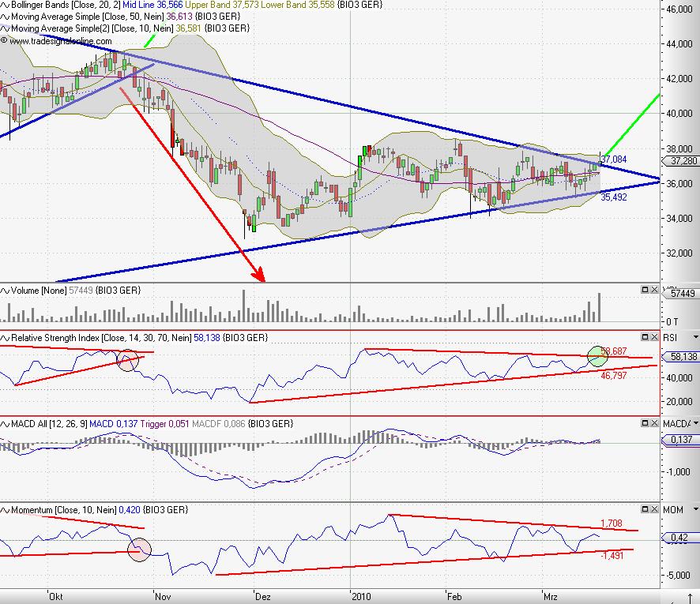Image resolution: width=700 pixels, height=604 pixels.
Task: Close the Volume indicator panel
Action: 655,291
